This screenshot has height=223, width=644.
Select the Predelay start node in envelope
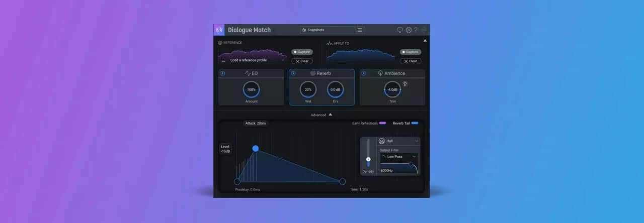click(x=237, y=181)
